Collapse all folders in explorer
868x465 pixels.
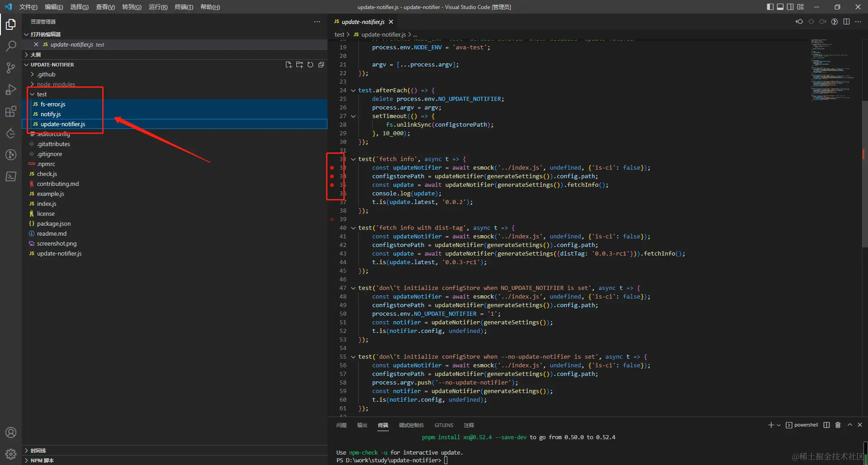[x=321, y=65]
